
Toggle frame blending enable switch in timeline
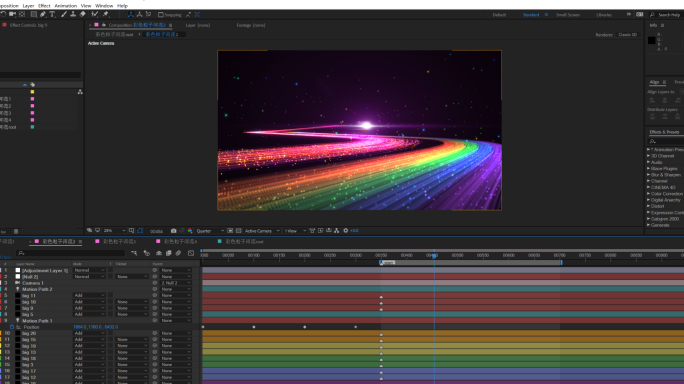pyautogui.click(x=168, y=253)
